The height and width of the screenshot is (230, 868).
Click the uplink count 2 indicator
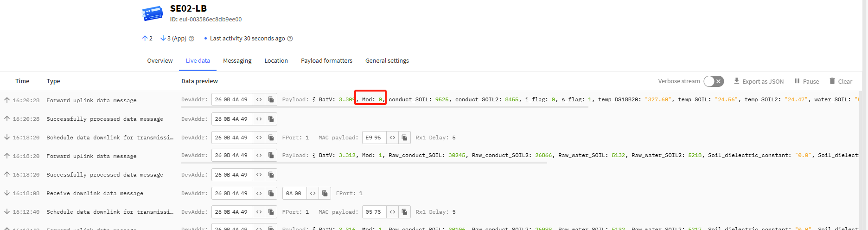[x=147, y=39]
